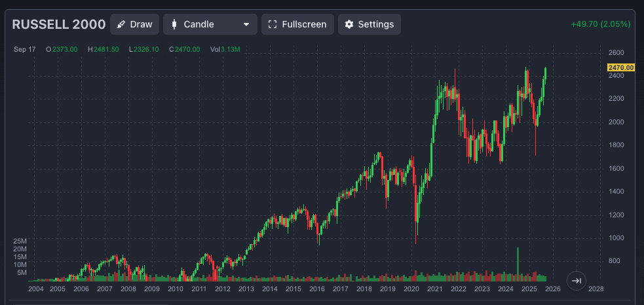Click the 25M volume scale label
This screenshot has height=305, width=644.
(x=20, y=241)
